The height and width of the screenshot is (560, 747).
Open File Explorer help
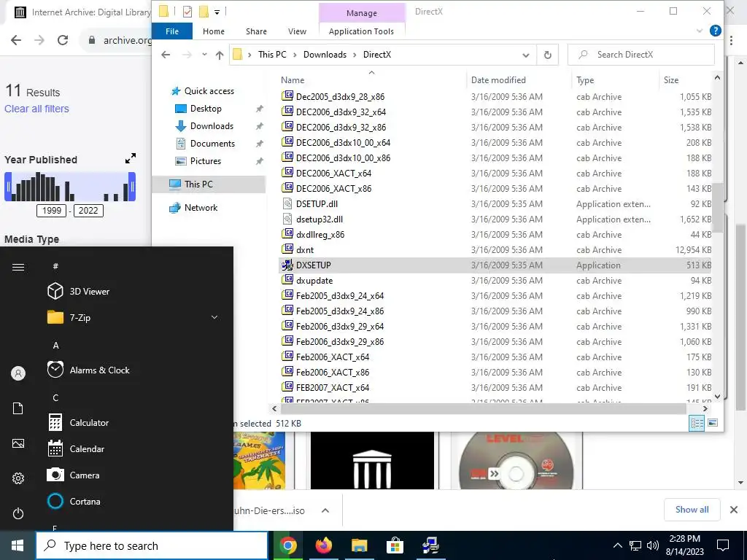pos(715,31)
